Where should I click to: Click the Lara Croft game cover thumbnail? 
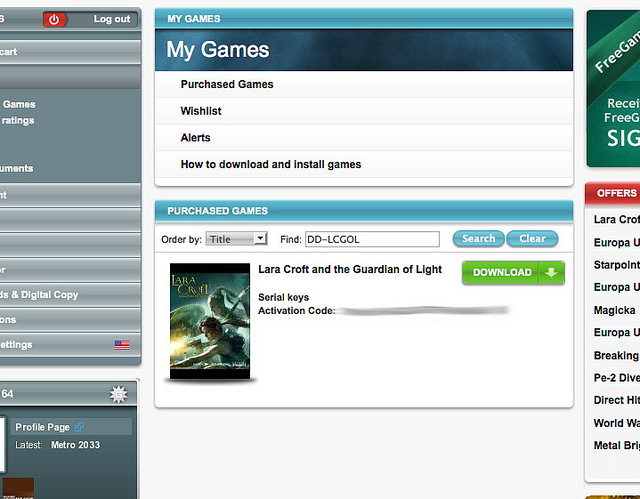point(210,322)
